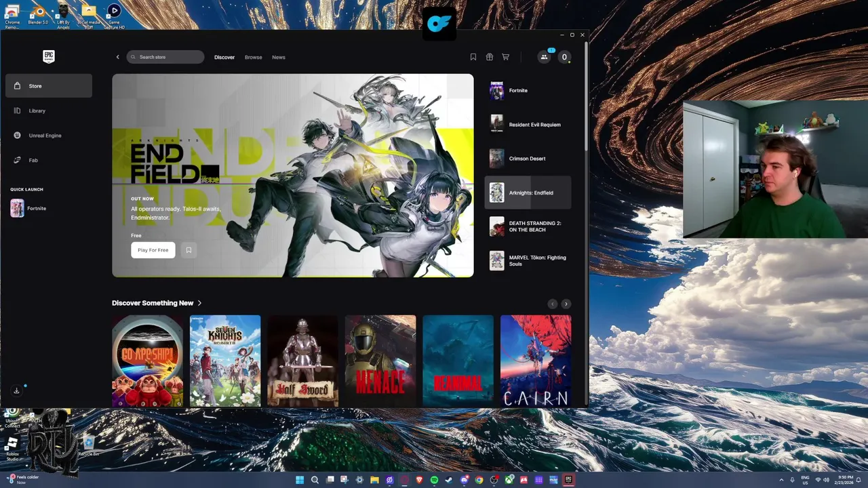Select DEATH STRANDING 2: ON THE BEACH
Screen dimensions: 868x488
[528, 226]
